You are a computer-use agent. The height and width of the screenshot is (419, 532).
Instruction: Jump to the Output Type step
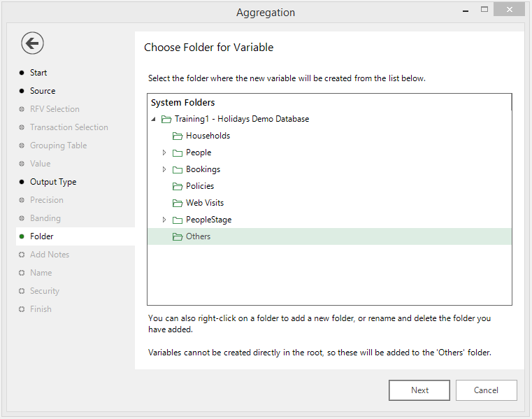53,182
